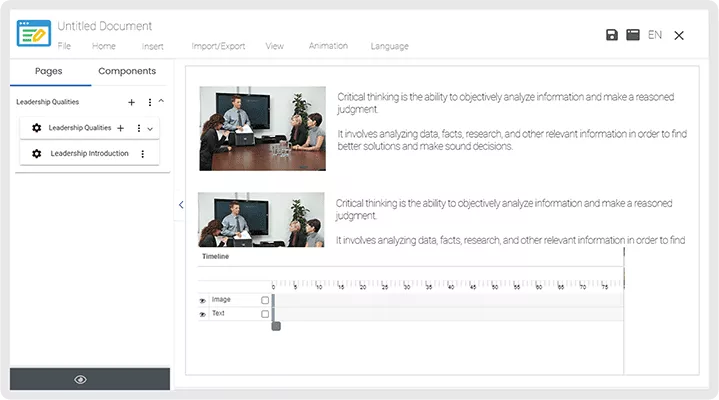Image resolution: width=719 pixels, height=400 pixels.
Task: Save the document with the floppy disk icon
Action: point(612,35)
